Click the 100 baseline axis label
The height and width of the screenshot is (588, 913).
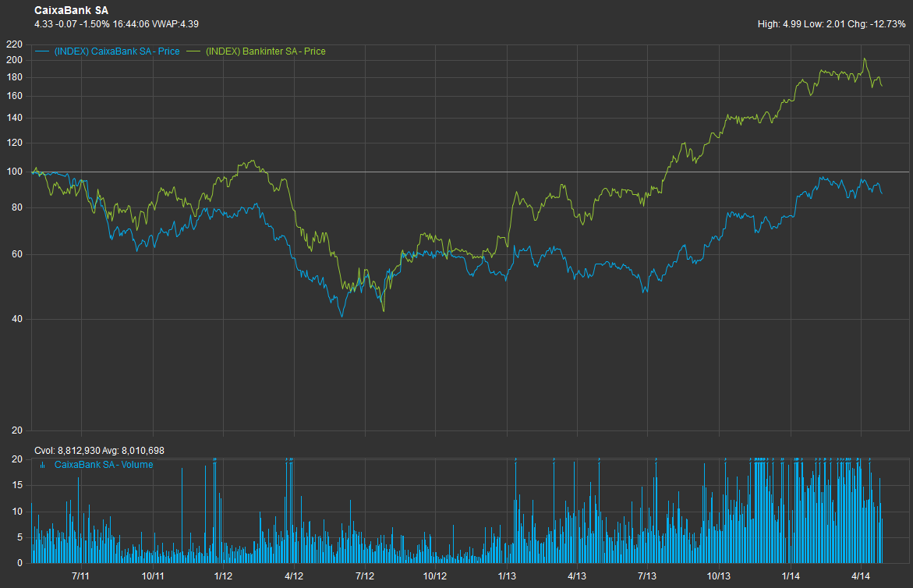tap(14, 172)
